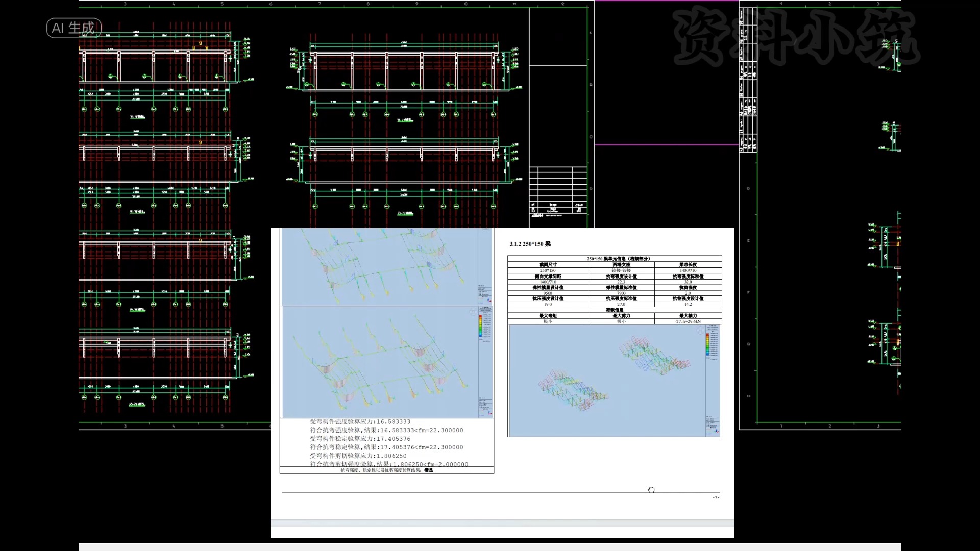Click the "梁总长度" header cell
This screenshot has height=551, width=980.
point(688,265)
